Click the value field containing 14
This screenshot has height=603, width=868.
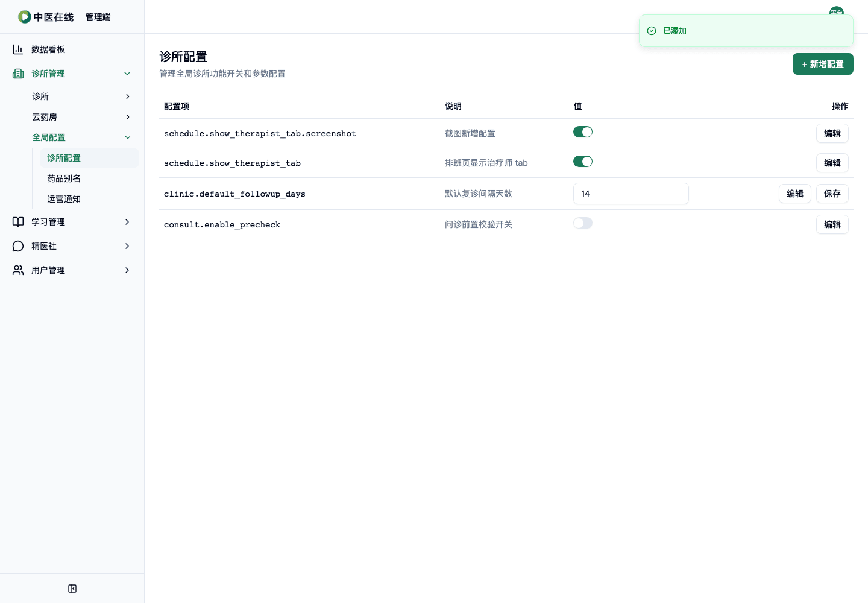click(631, 194)
